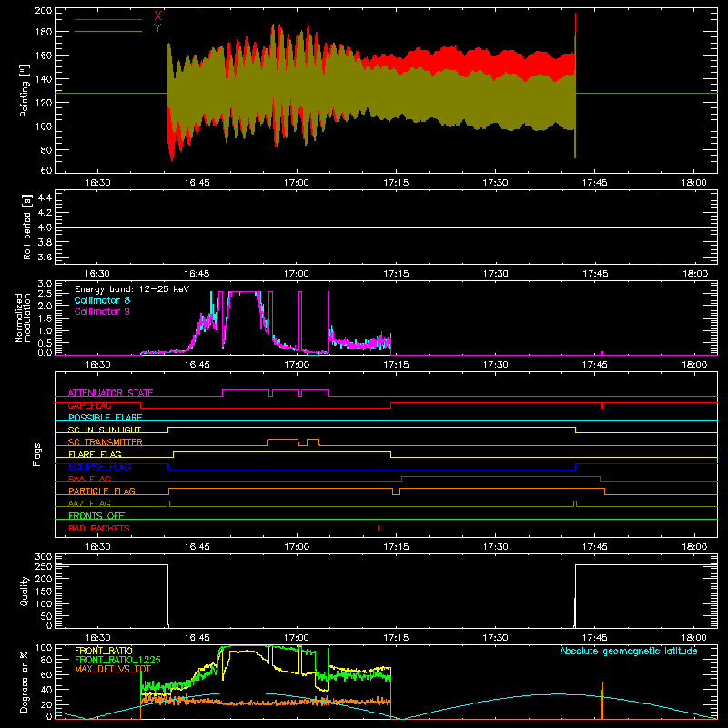
Task: Select the "Y" legend label
Action: (x=157, y=28)
